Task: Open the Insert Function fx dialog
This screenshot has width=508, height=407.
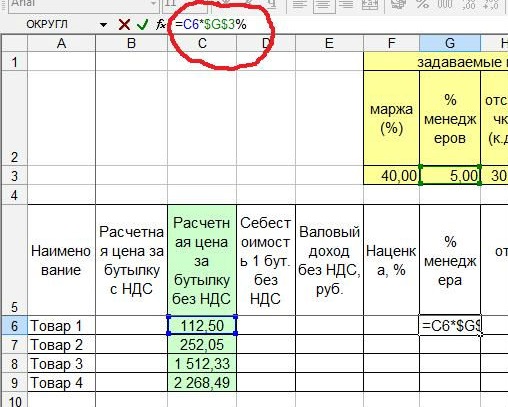Action: click(161, 24)
